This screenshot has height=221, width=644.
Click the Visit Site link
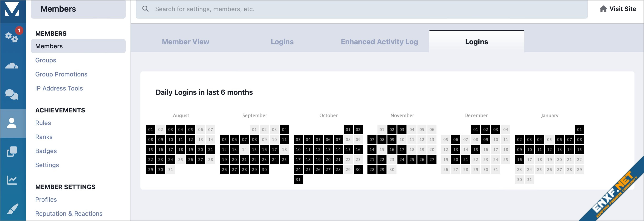click(623, 9)
